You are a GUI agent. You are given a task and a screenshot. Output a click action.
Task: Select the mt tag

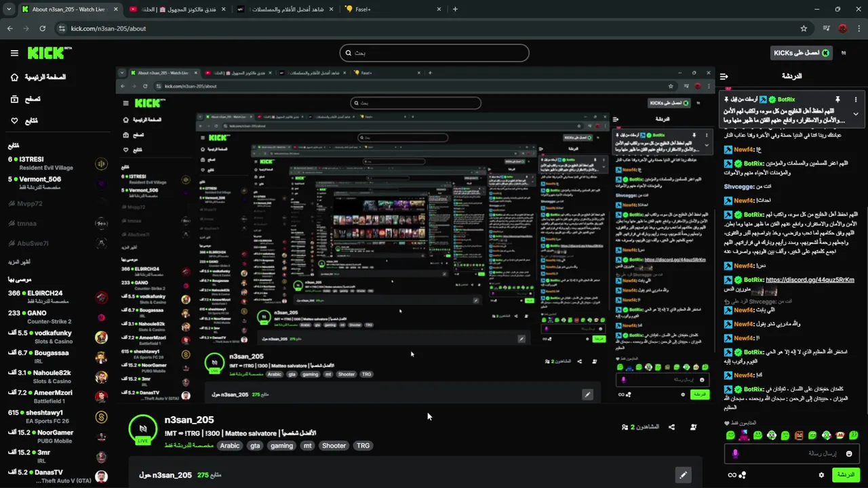(307, 445)
